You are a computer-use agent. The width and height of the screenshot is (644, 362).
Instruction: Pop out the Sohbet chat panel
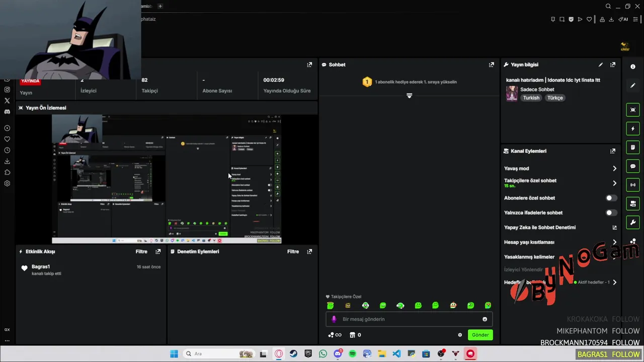[x=492, y=64]
